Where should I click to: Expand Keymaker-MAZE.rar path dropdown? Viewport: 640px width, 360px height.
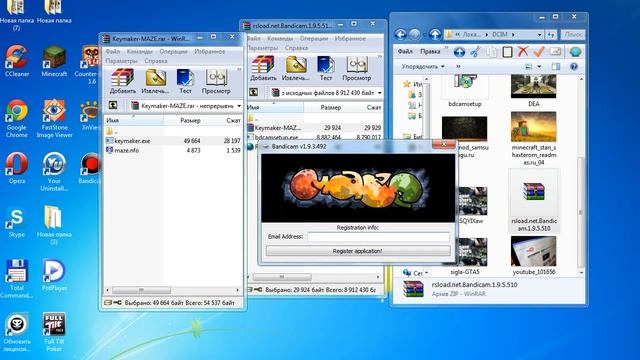(239, 106)
